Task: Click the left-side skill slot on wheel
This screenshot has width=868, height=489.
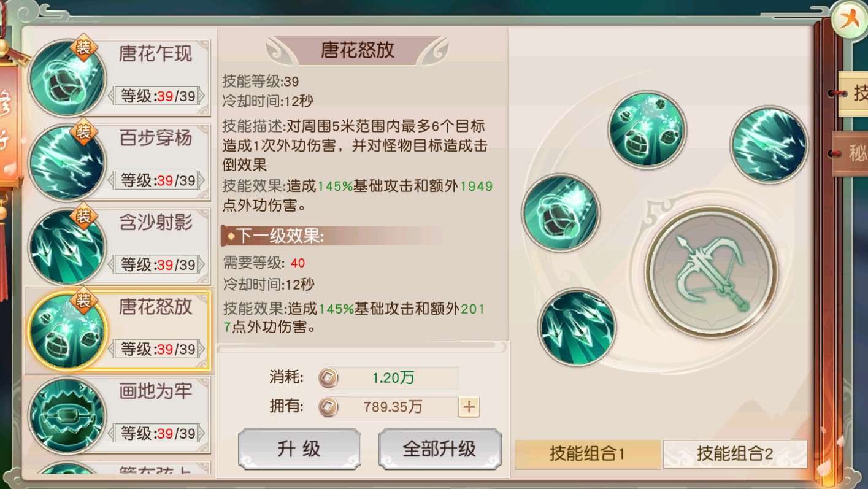Action: (561, 212)
